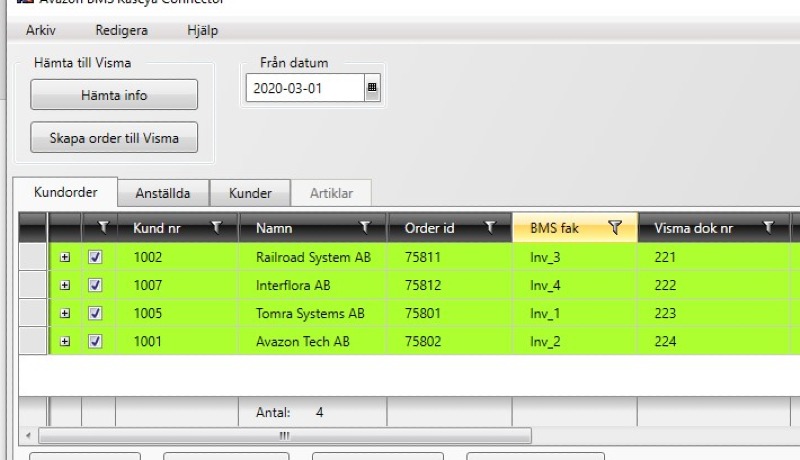Expand the order row for customer 1002

click(x=65, y=257)
